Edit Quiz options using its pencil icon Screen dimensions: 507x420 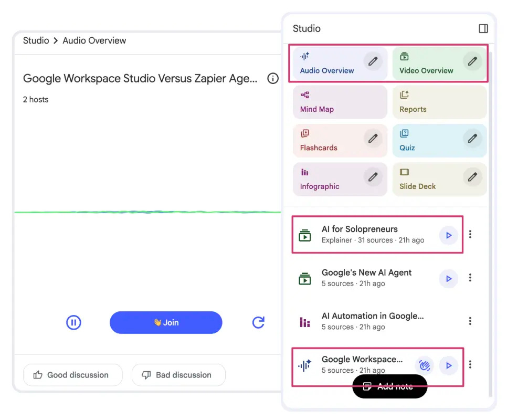pyautogui.click(x=472, y=138)
